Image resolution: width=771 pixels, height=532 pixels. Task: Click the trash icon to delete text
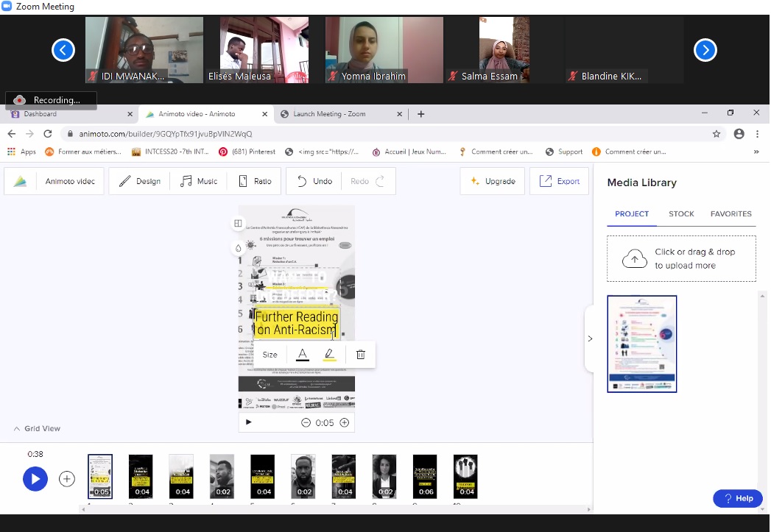[360, 355]
